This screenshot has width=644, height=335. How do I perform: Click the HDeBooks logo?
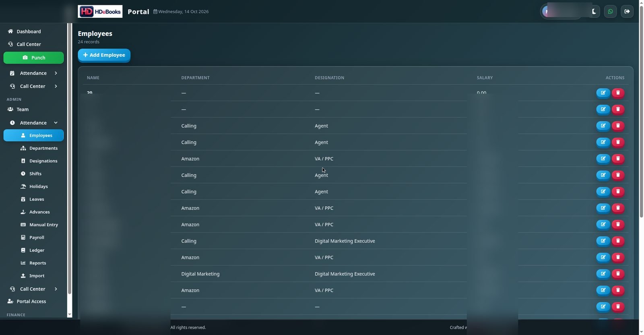click(100, 11)
